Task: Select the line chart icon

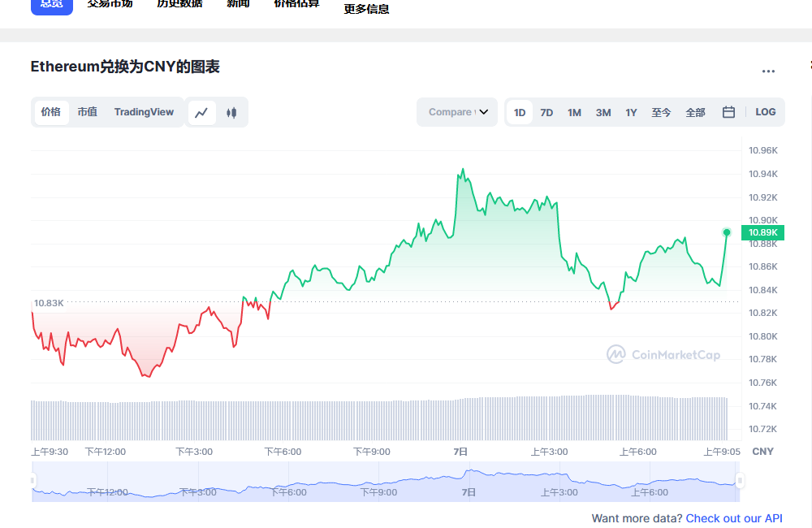Action: (x=202, y=112)
